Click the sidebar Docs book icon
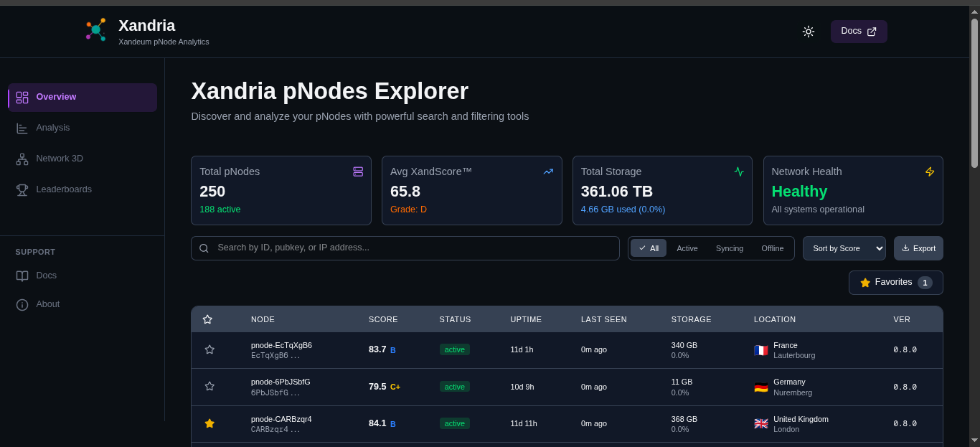 click(x=22, y=276)
